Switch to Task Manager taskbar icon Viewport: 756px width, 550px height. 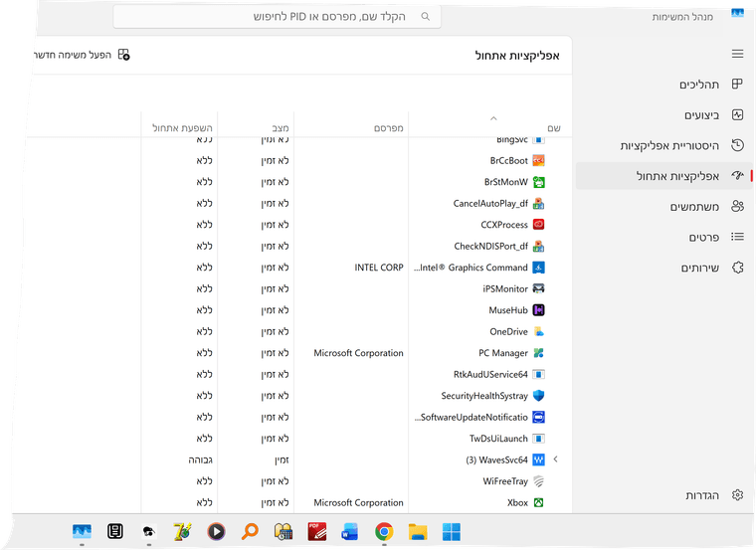82,532
